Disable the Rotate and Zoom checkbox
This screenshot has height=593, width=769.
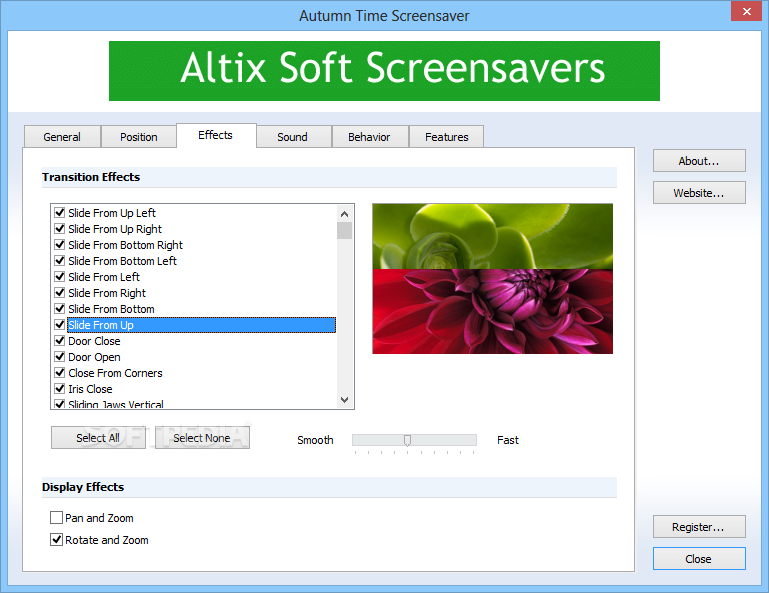[56, 540]
